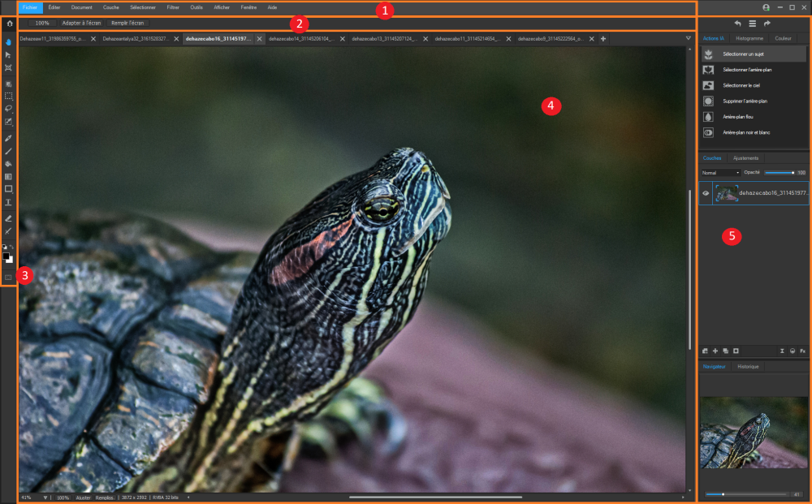812x504 pixels.
Task: Select the Eyedropper tool
Action: click(8, 138)
